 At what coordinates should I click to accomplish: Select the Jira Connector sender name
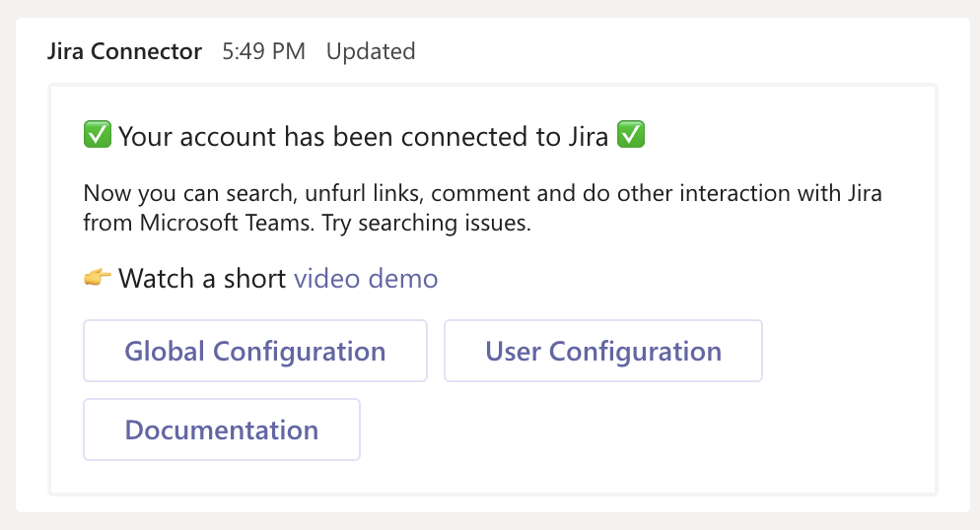(124, 51)
